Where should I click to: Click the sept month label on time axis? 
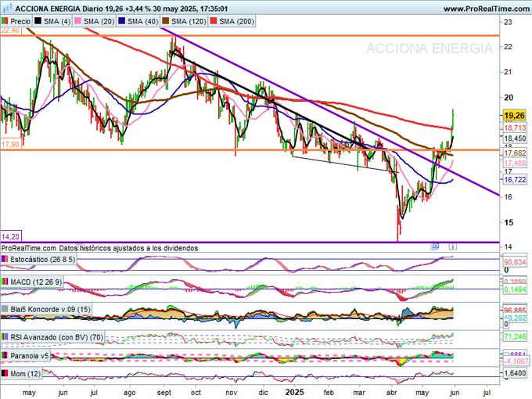164,393
